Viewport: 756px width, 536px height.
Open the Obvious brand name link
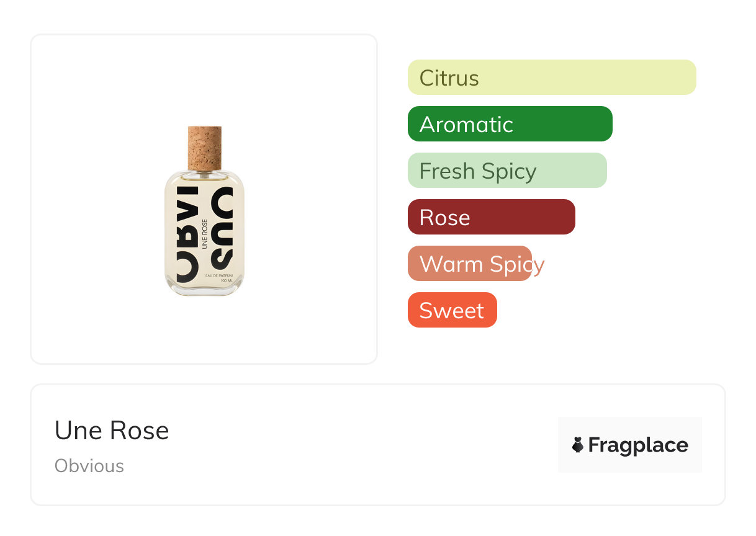[89, 466]
